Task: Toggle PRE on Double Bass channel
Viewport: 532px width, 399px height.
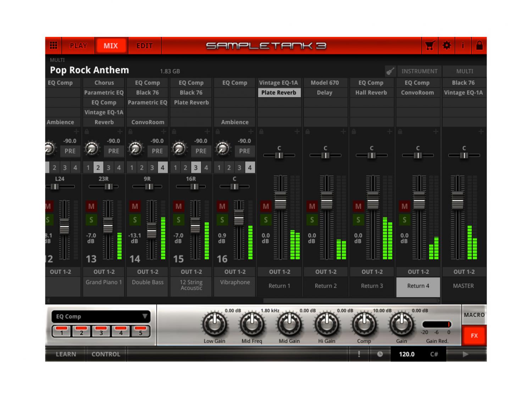Action: tap(157, 151)
